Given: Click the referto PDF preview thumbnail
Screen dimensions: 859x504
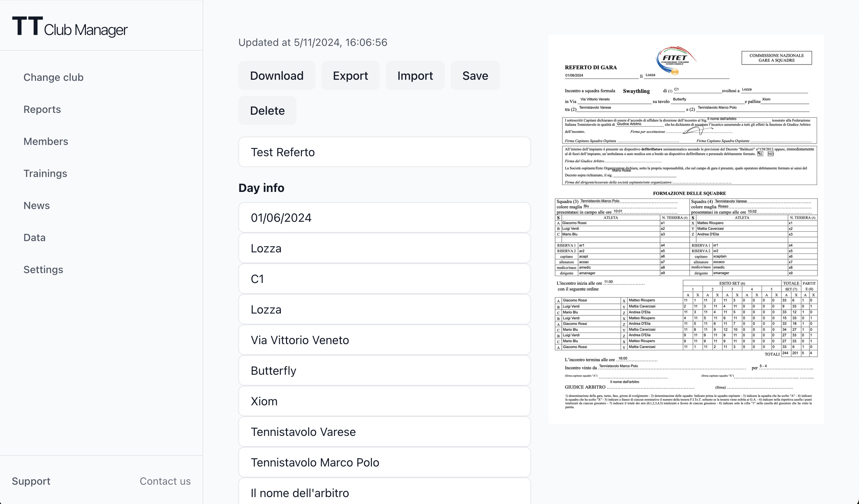Looking at the screenshot, I should [686, 229].
